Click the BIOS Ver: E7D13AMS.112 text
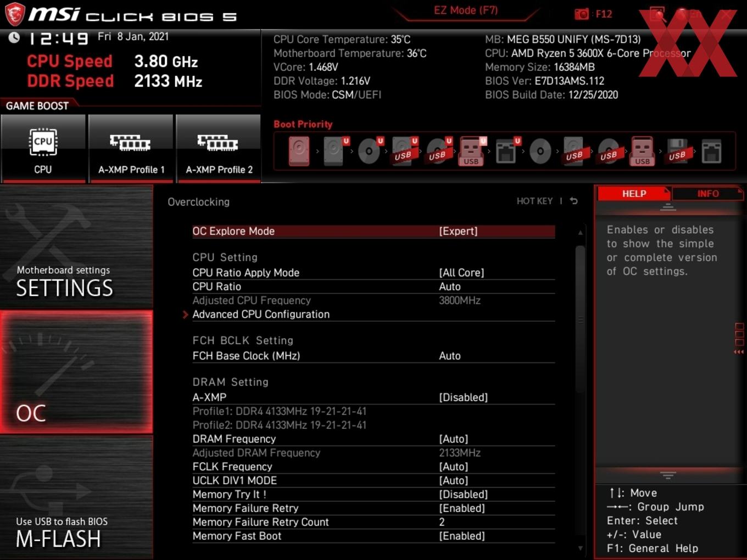The height and width of the screenshot is (560, 747). [544, 81]
